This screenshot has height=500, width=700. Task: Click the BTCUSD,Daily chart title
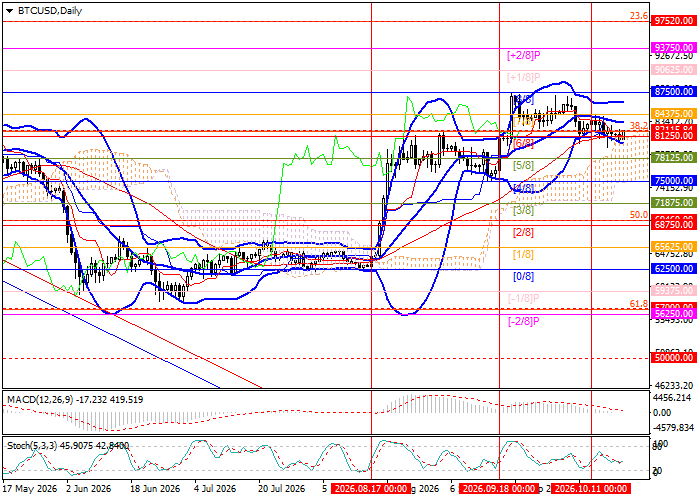point(50,11)
